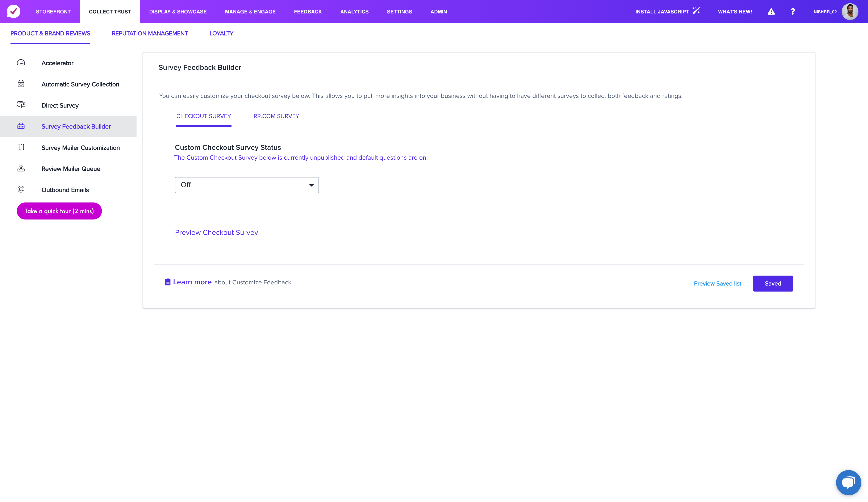Select the PRODUCT & BRAND REVIEWS tab
868x502 pixels.
50,33
